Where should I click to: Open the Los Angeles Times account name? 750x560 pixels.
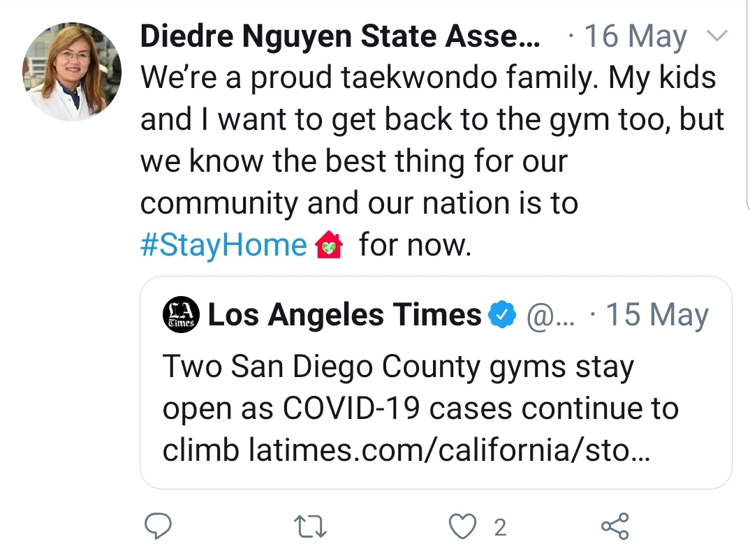tap(344, 315)
